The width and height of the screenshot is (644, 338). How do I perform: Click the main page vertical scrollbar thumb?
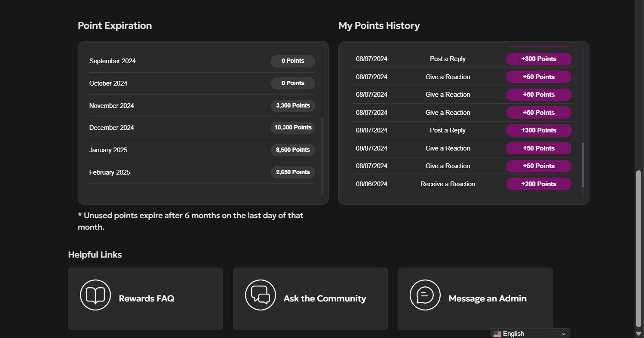pos(638,249)
